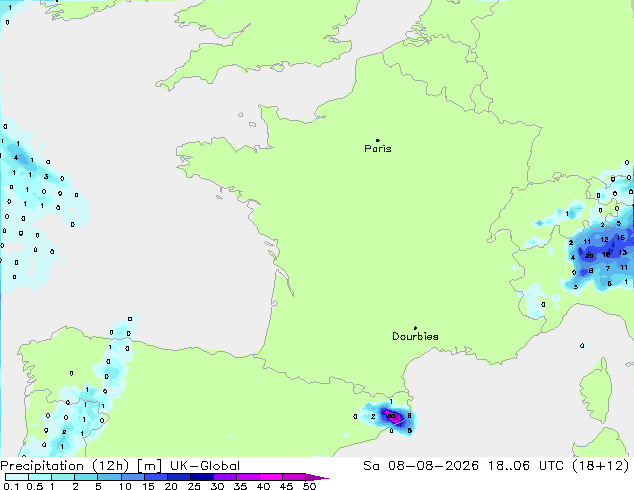Click the 'UK-Global' model name
This screenshot has height=490, width=634.
tap(205, 466)
